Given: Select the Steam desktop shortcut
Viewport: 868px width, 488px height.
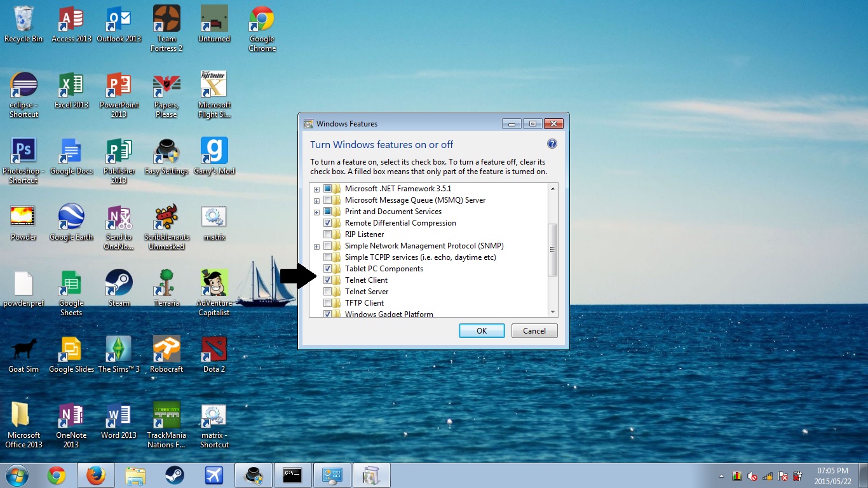Looking at the screenshot, I should tap(119, 288).
